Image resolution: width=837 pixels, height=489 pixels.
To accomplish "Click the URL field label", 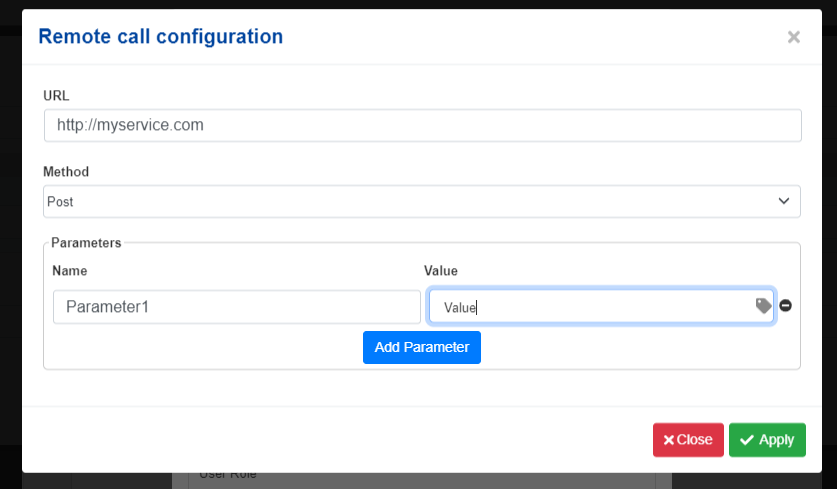I will pos(56,96).
